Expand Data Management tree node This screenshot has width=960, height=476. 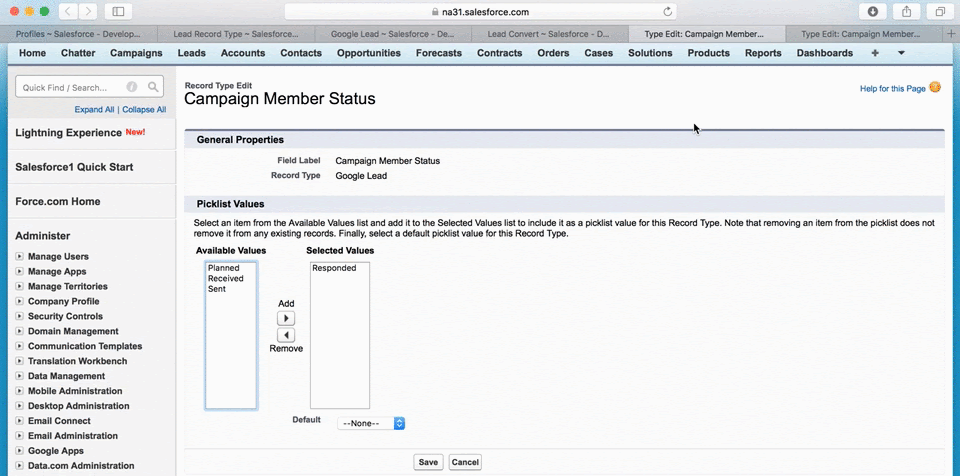pos(20,376)
